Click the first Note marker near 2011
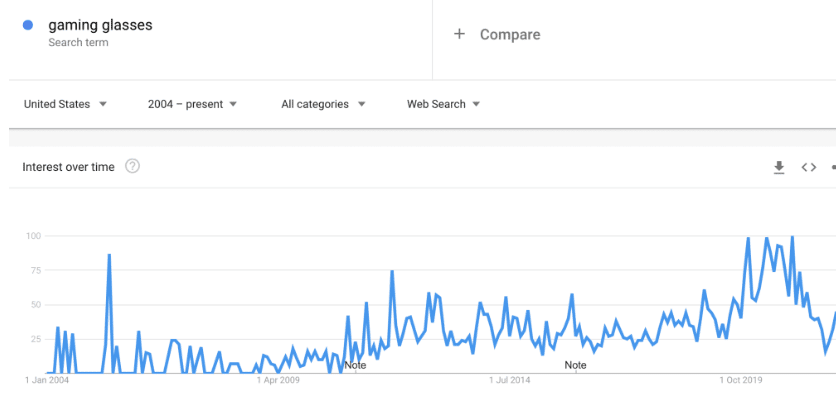The image size is (836, 394). click(x=355, y=365)
